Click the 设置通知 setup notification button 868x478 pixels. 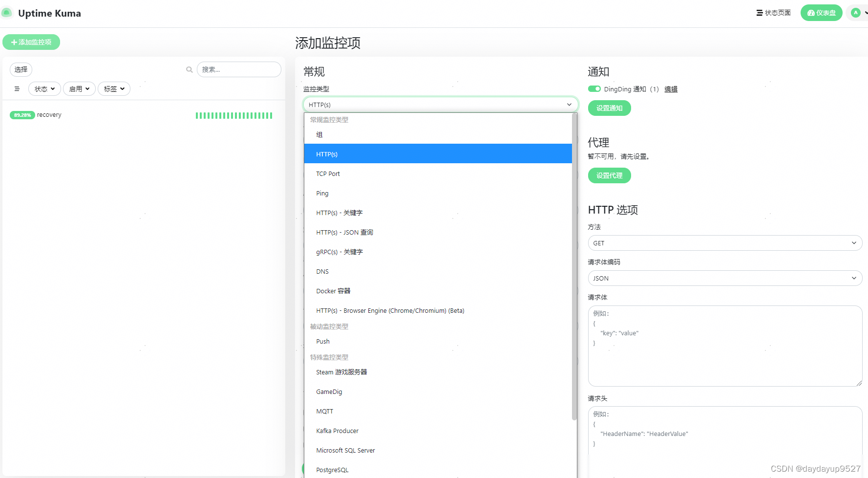pyautogui.click(x=609, y=108)
